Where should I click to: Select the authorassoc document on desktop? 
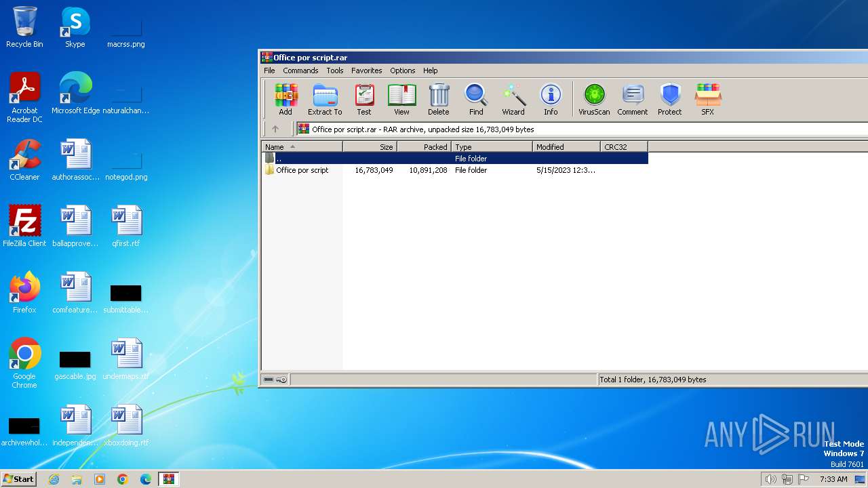tap(75, 160)
